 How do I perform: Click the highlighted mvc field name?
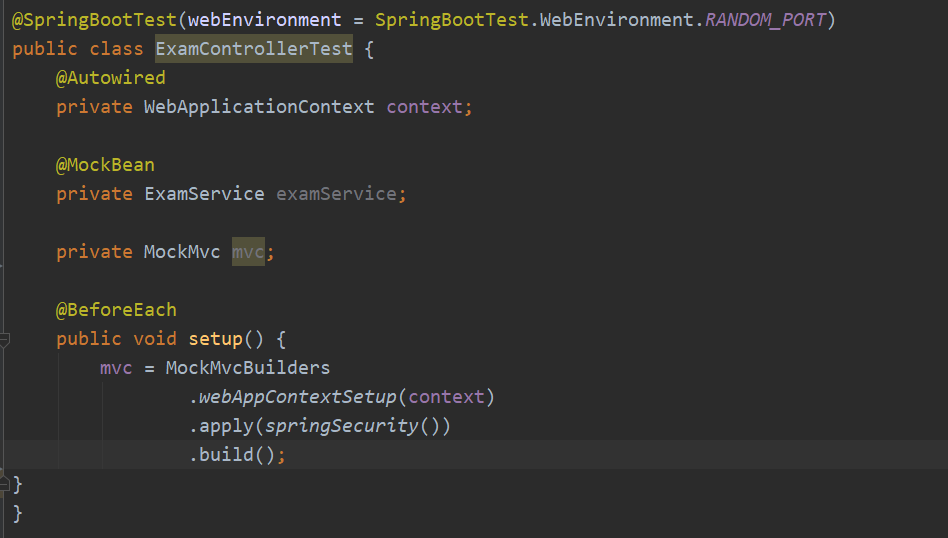coord(248,252)
